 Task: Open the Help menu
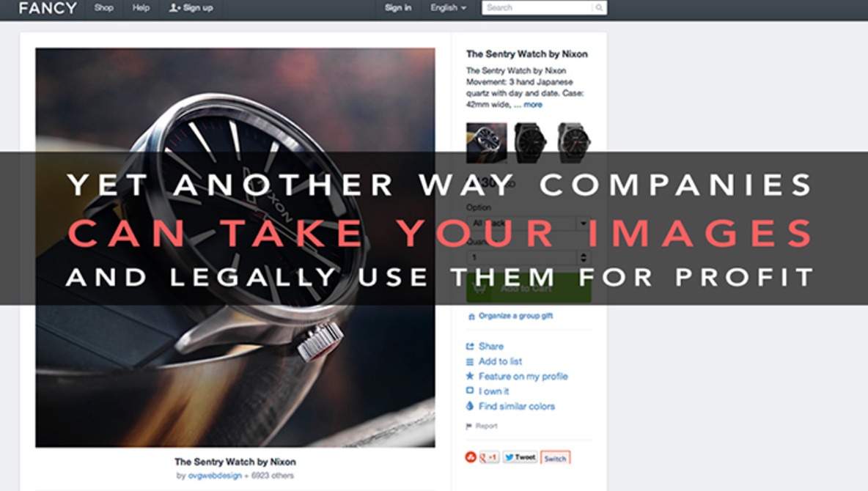[x=141, y=8]
